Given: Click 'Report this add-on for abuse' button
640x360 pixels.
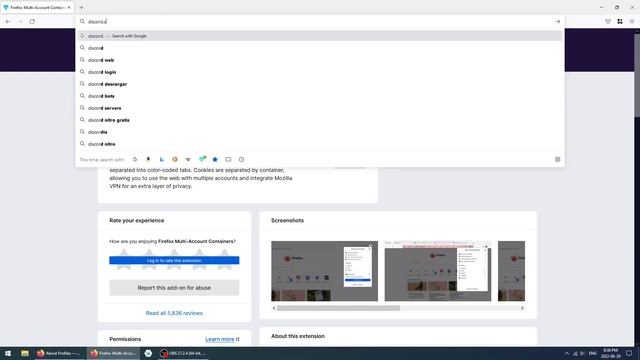Looking at the screenshot, I should pos(174,288).
